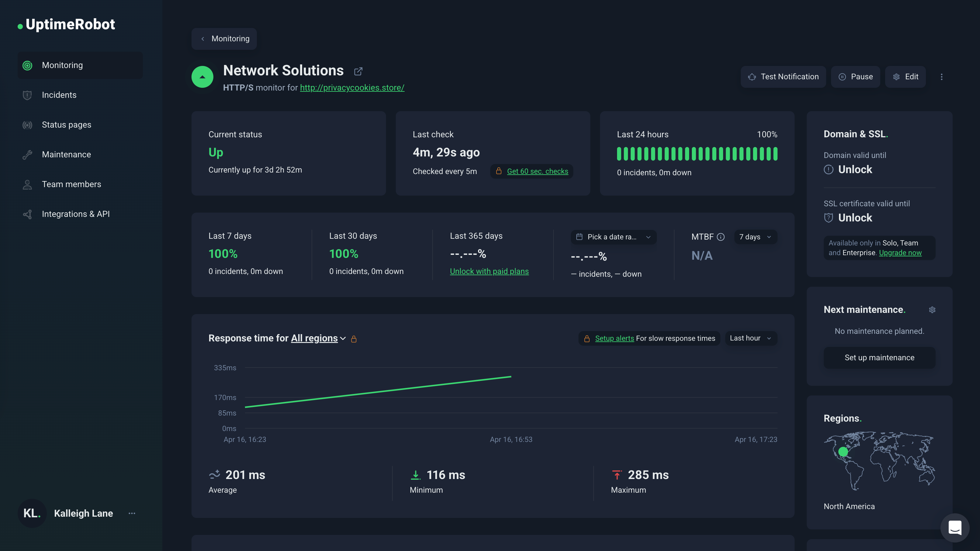This screenshot has height=551, width=980.
Task: Click the average response time icon
Action: pyautogui.click(x=215, y=474)
